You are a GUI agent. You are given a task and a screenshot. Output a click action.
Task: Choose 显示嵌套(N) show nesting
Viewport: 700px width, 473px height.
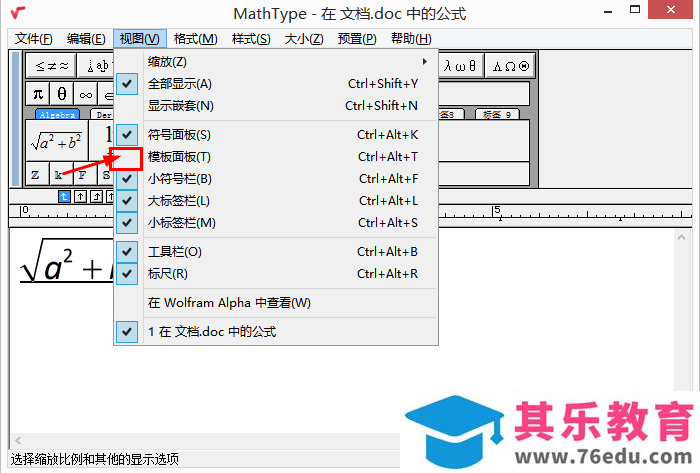pyautogui.click(x=276, y=106)
